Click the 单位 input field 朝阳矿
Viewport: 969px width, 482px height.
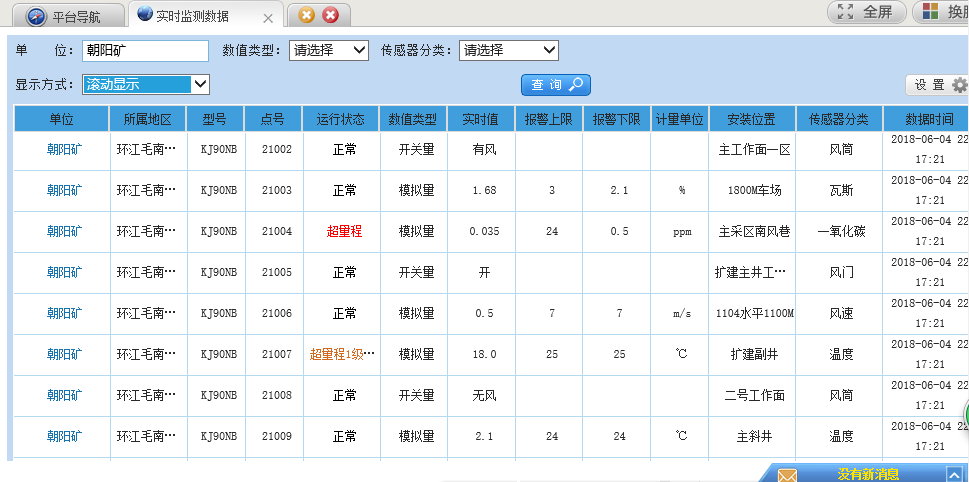pyautogui.click(x=145, y=51)
